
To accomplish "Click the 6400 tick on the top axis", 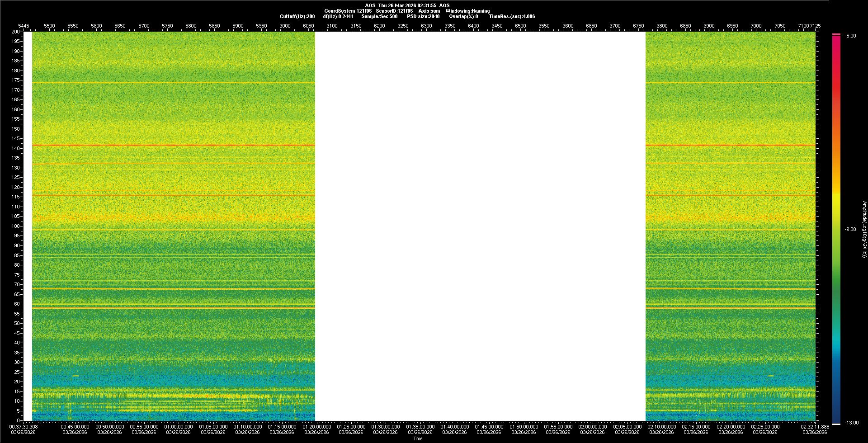I will 473,26.
